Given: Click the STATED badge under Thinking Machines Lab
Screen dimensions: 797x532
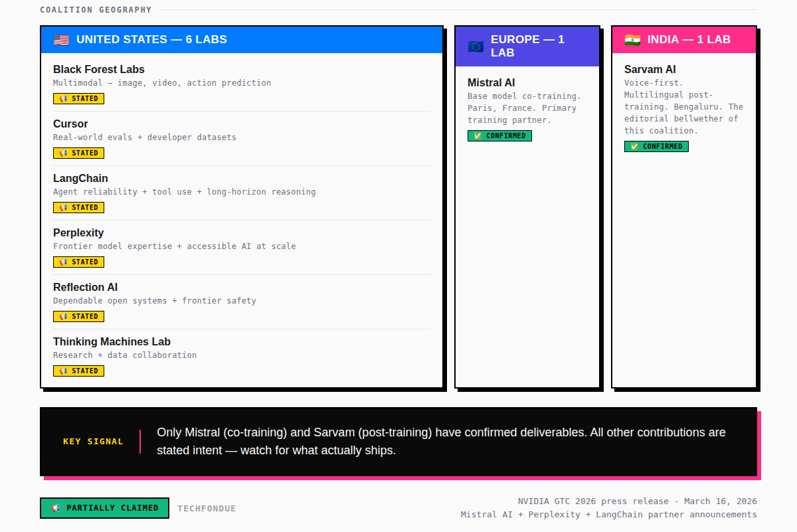Looking at the screenshot, I should [78, 371].
